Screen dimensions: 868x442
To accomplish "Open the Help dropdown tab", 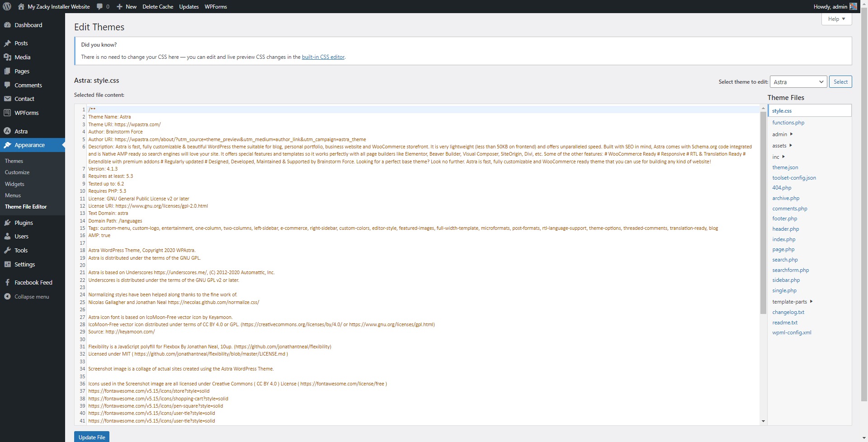I will click(836, 19).
